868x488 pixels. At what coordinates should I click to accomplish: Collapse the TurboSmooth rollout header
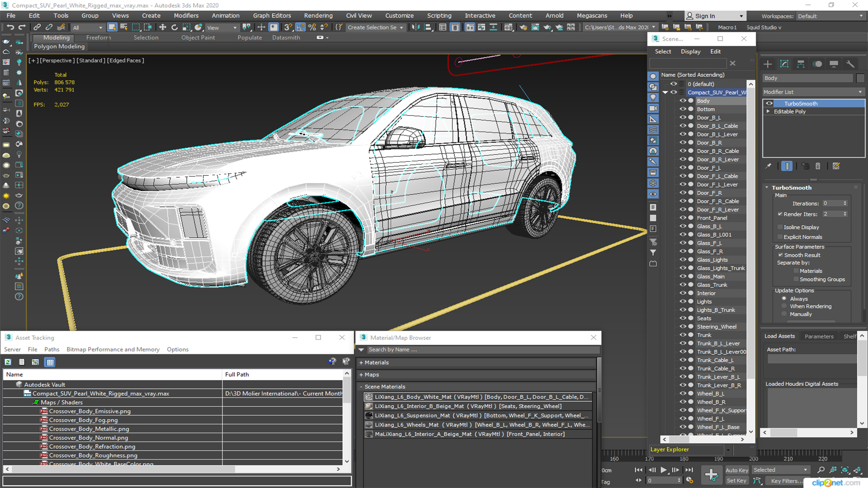coord(791,188)
